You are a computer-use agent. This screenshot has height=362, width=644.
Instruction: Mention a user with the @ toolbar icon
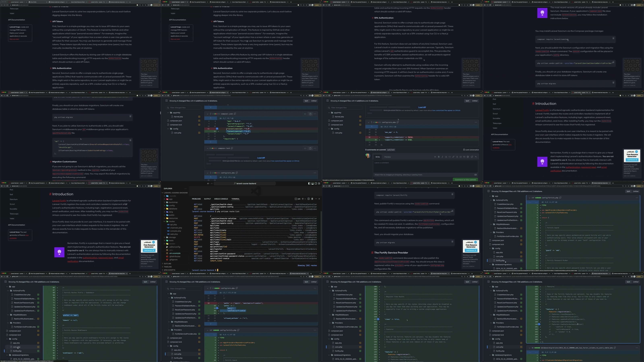(x=468, y=157)
